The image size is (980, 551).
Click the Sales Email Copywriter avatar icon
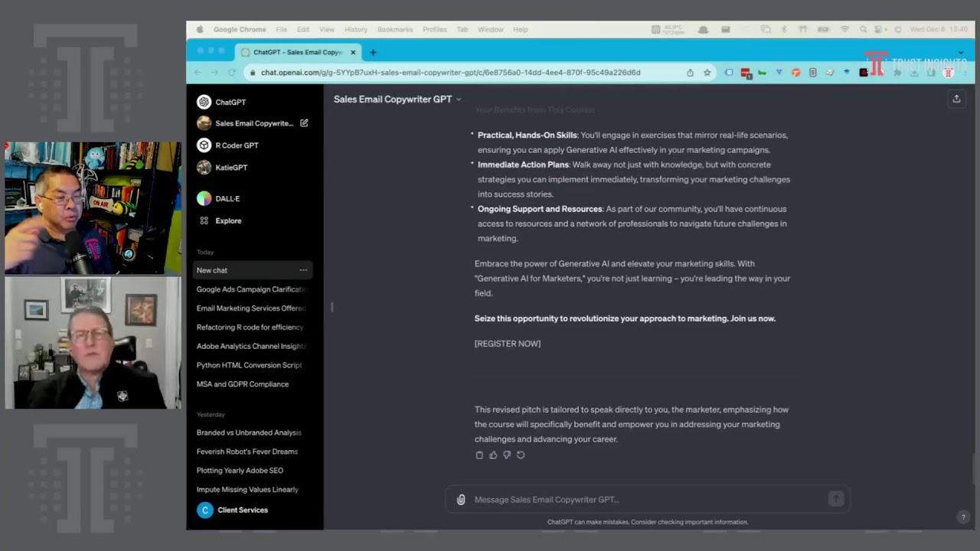tap(204, 123)
